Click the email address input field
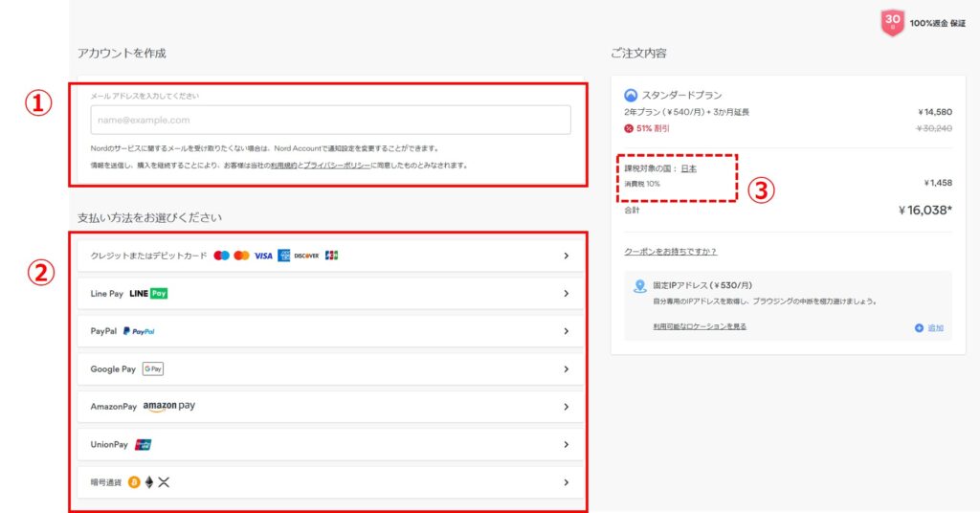Image resolution: width=980 pixels, height=513 pixels. tap(330, 120)
